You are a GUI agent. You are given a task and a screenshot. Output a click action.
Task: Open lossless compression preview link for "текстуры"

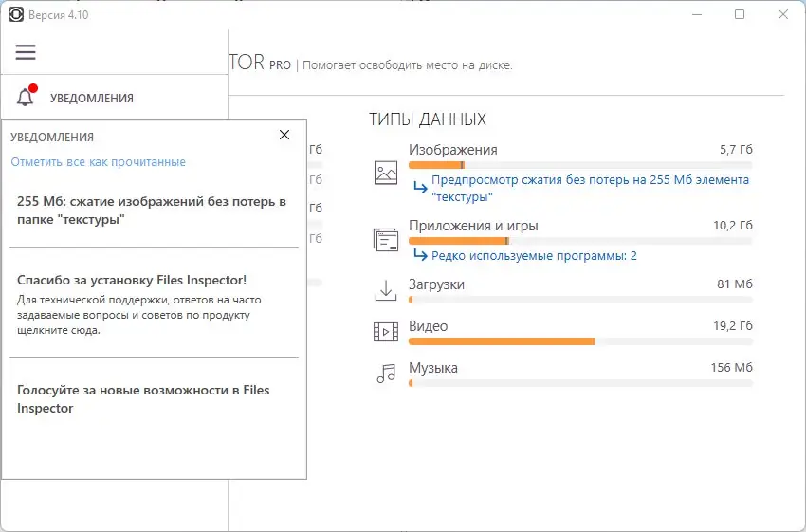(x=590, y=188)
